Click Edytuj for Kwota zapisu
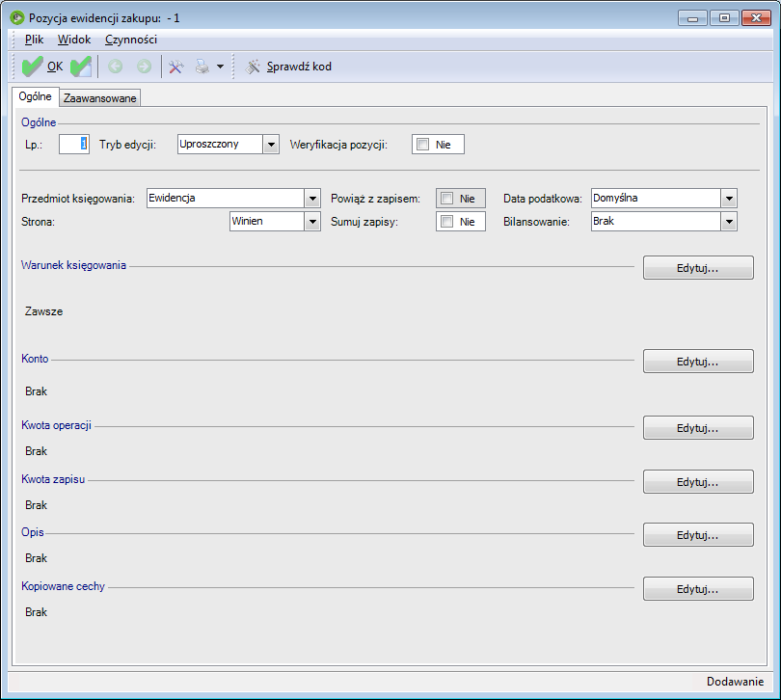The height and width of the screenshot is (700, 781). [x=698, y=482]
